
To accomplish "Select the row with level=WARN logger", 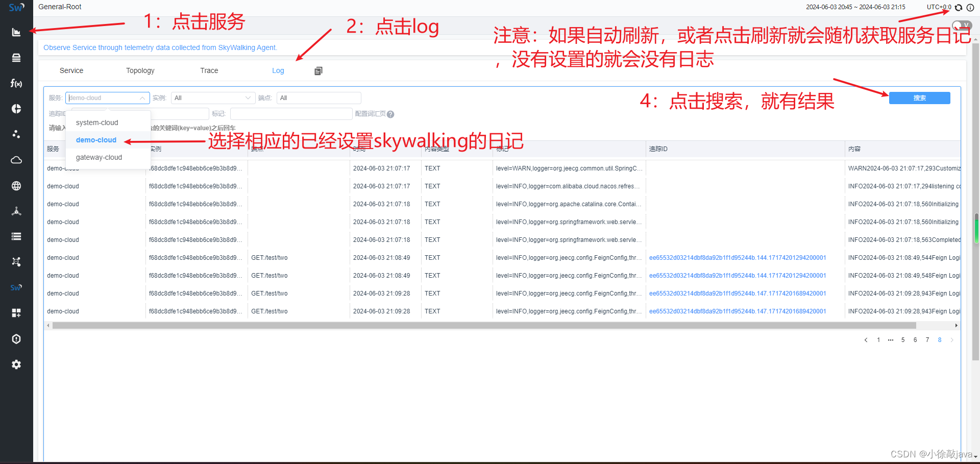I will 502,168.
